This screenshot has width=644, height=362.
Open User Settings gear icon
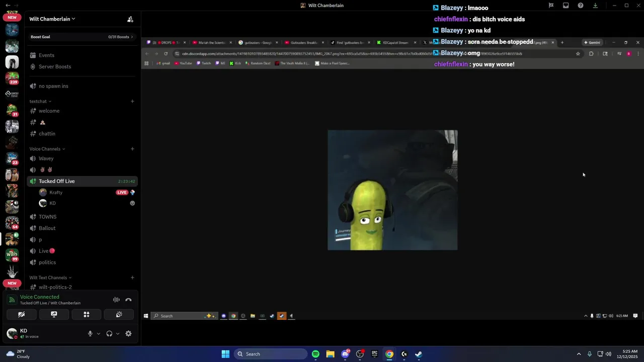(x=128, y=333)
